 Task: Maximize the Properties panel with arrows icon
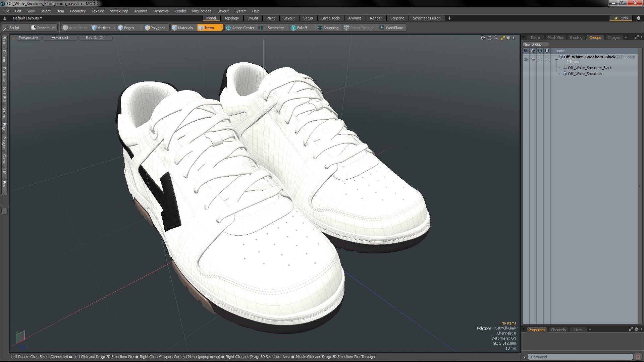coord(631,329)
